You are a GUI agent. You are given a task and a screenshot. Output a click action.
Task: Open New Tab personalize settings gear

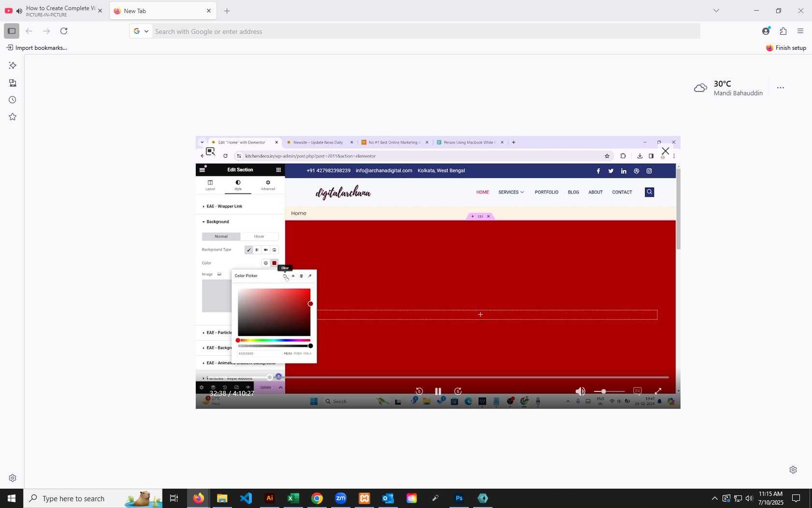coord(793,470)
